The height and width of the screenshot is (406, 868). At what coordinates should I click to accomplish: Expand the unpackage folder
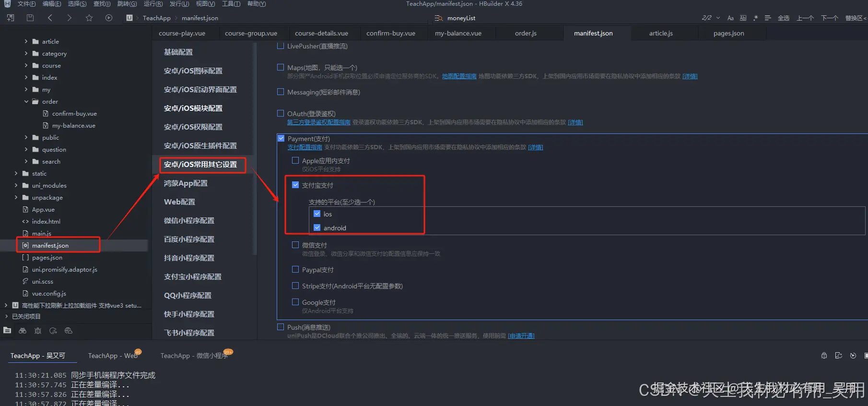click(16, 197)
